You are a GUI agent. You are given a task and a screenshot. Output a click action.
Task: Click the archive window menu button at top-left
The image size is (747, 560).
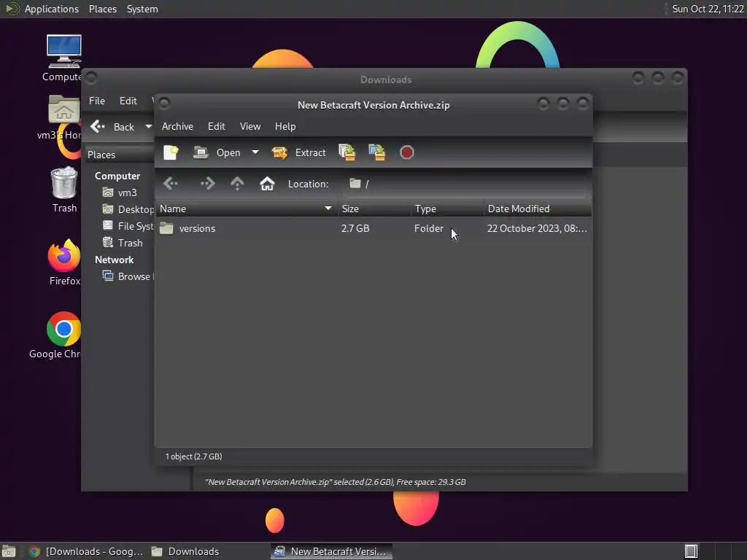coord(164,104)
